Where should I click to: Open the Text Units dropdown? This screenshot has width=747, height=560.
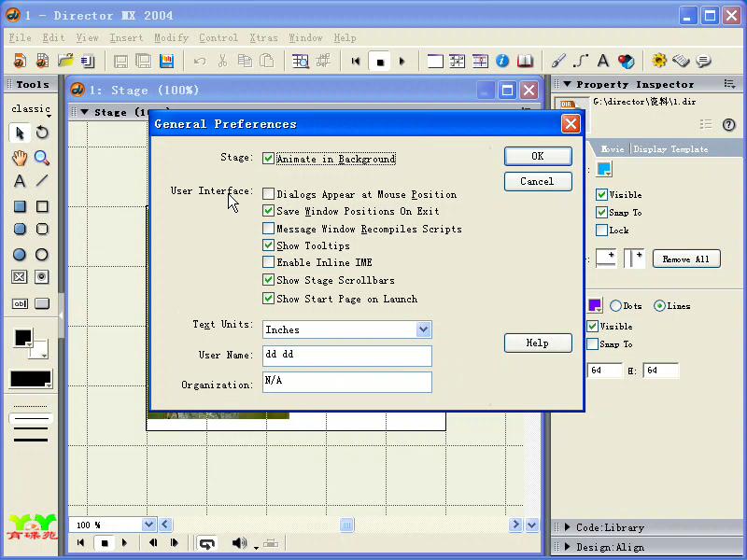[x=423, y=329]
